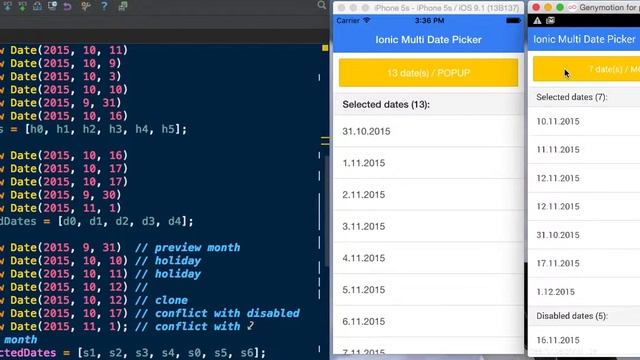The width and height of the screenshot is (640, 360).
Task: Click the purple revert arrow toolbar icon
Action: [67, 6]
